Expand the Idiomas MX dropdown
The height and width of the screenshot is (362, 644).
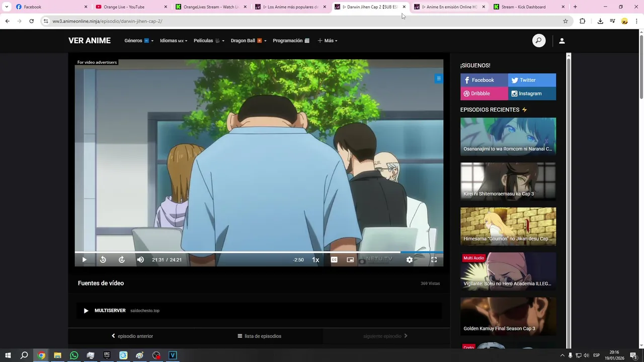(x=174, y=41)
